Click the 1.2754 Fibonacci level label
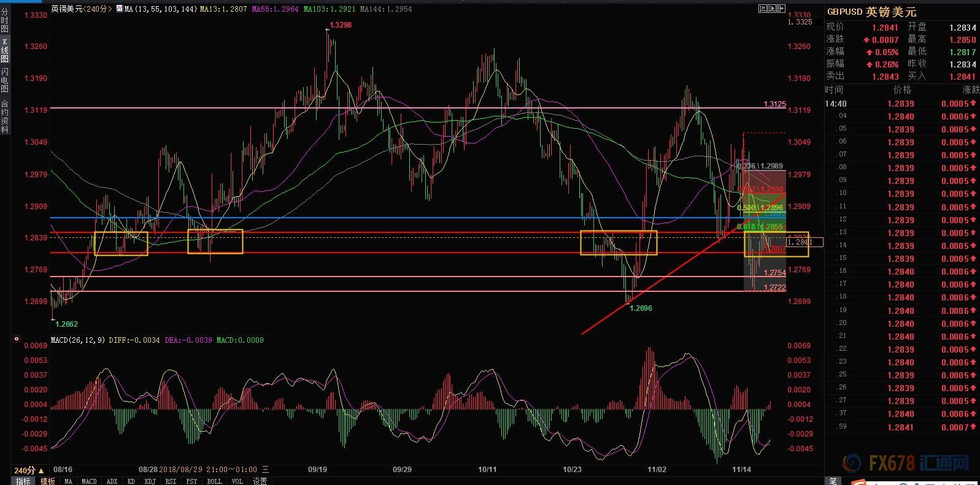Screen dimensions: 980x485 pos(775,273)
